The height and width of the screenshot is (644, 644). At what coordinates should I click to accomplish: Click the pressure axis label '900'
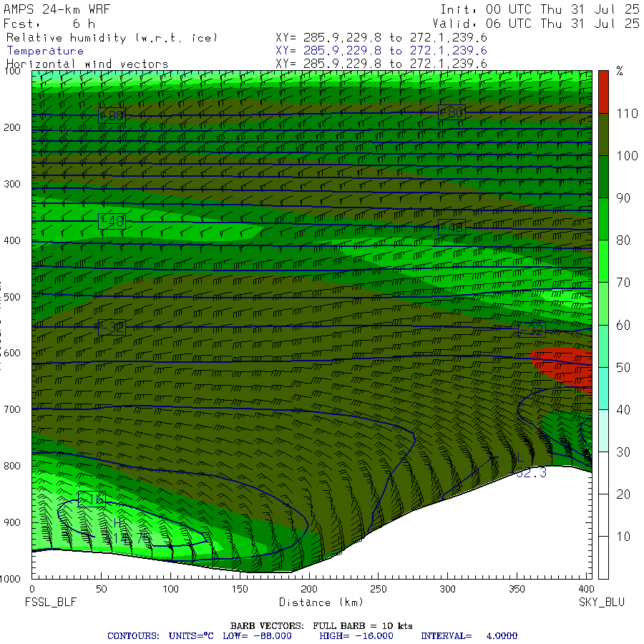(x=12, y=522)
